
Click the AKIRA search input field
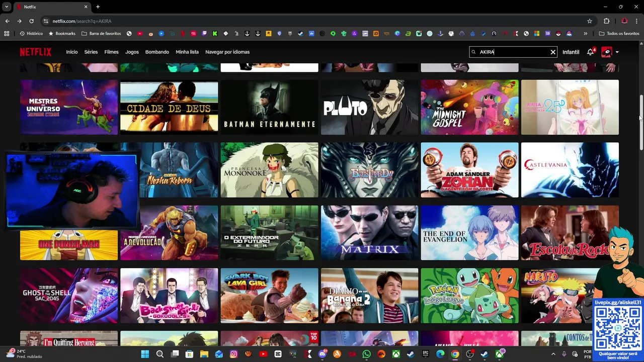coord(513,52)
